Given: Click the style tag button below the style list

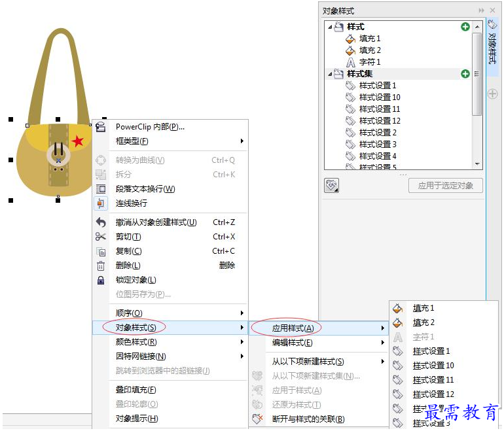Looking at the screenshot, I should pyautogui.click(x=331, y=186).
